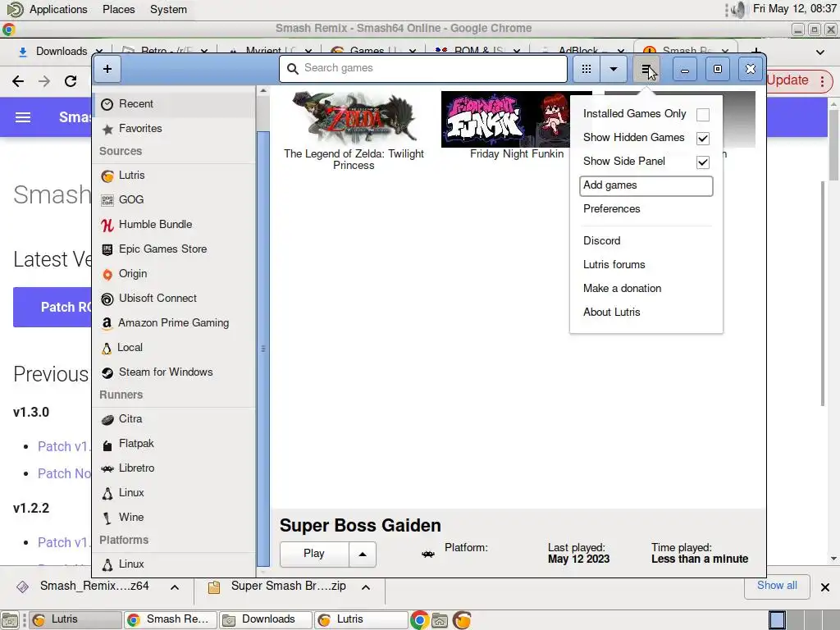The image size is (840, 630).
Task: Click the Lutris sidebar scrollbar
Action: 263,348
